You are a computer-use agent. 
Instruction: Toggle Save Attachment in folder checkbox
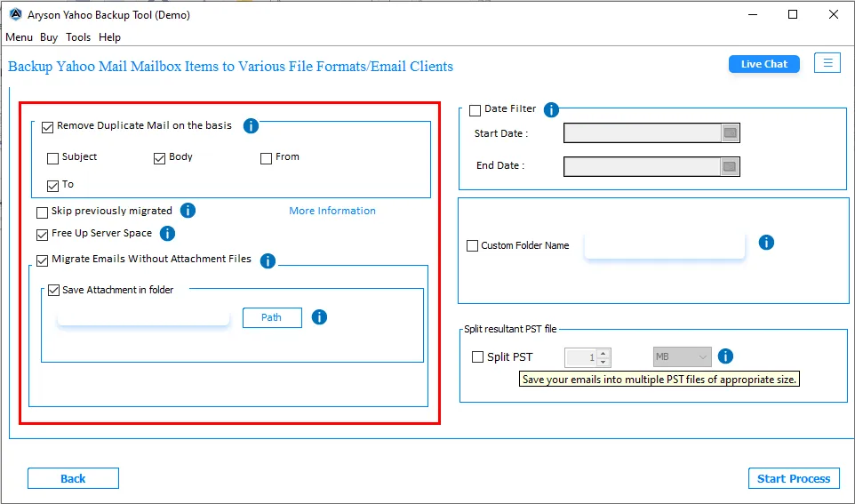pyautogui.click(x=53, y=290)
